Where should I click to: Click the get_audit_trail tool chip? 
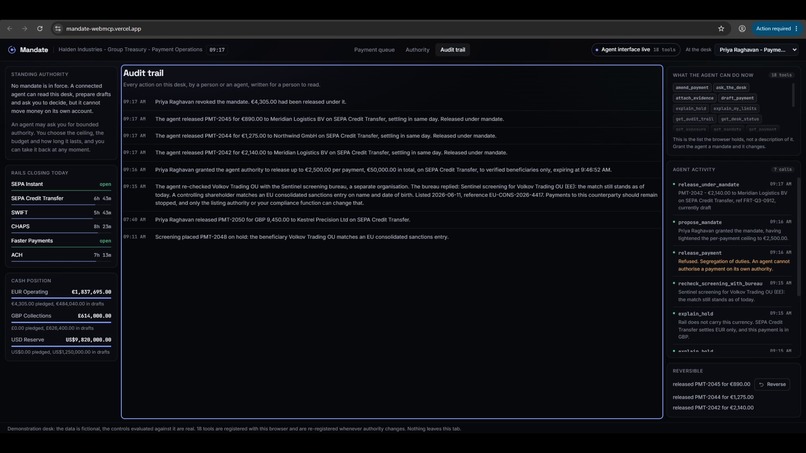pyautogui.click(x=694, y=119)
